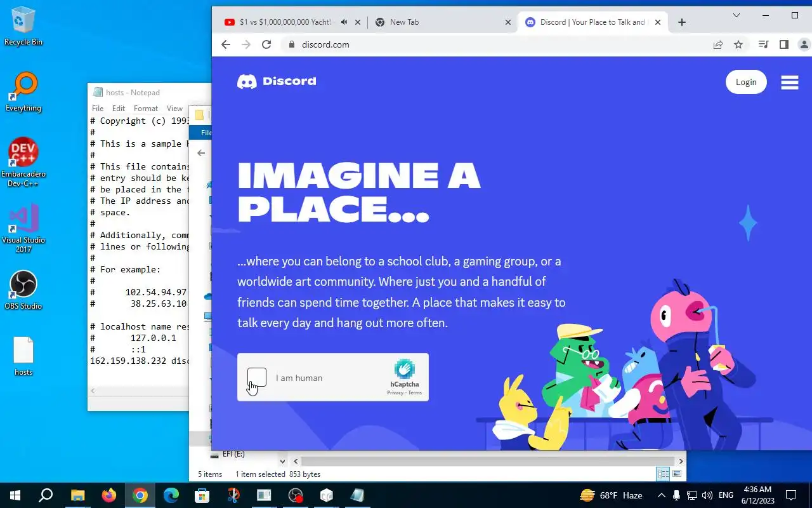Viewport: 812px width, 508px height.
Task: Select the hosts file on desktop
Action: [x=23, y=356]
